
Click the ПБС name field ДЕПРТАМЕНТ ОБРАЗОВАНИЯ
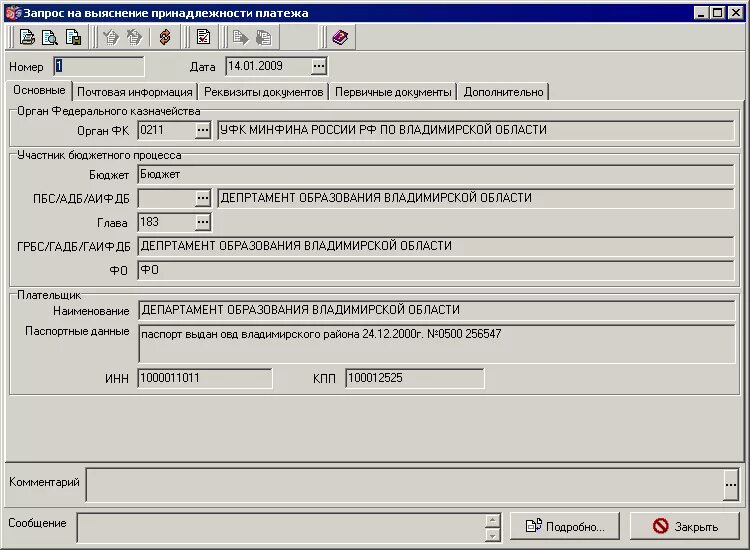click(x=476, y=198)
